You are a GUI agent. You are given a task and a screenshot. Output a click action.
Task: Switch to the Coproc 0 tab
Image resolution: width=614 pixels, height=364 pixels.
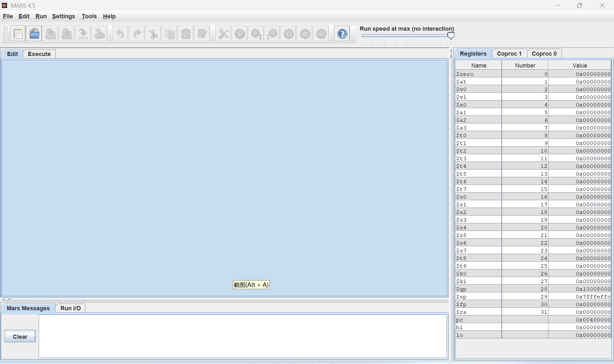click(x=544, y=54)
